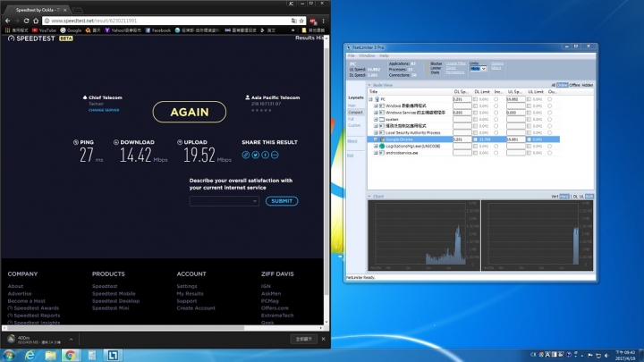
Task: Switch to Google Chrome on the taskbar
Action: point(71,355)
